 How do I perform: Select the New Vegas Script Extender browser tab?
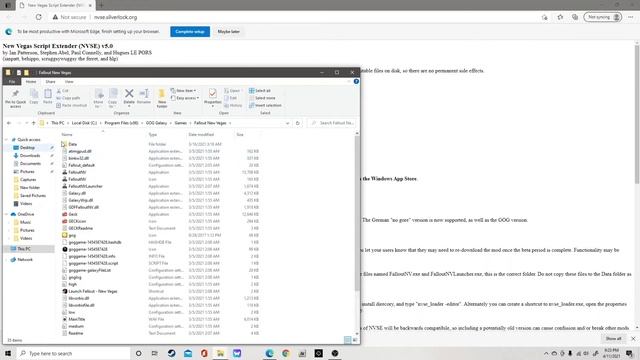coord(55,5)
